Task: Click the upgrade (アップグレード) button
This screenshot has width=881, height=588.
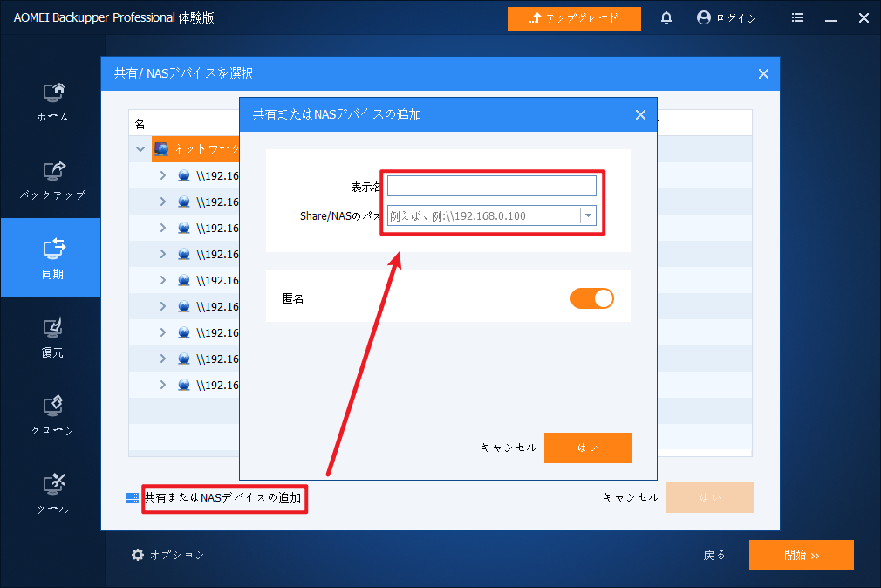Action: pos(574,18)
